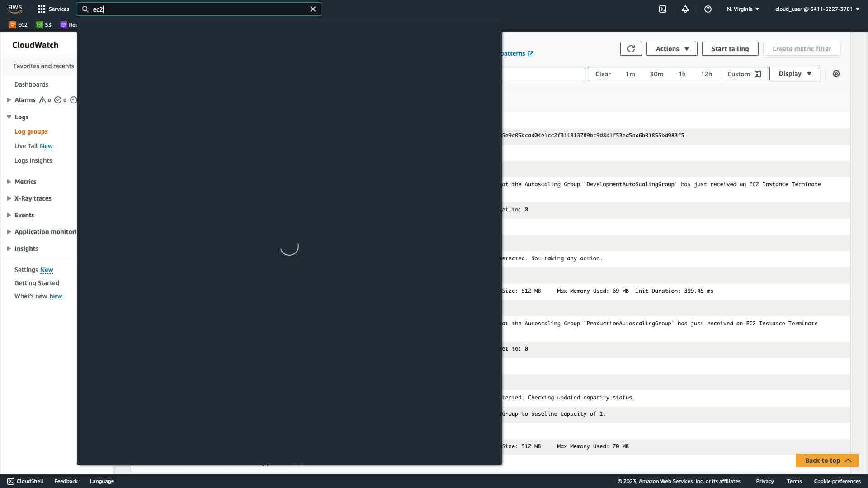Image resolution: width=868 pixels, height=488 pixels.
Task: Open Logs Insights in sidebar
Action: 33,160
